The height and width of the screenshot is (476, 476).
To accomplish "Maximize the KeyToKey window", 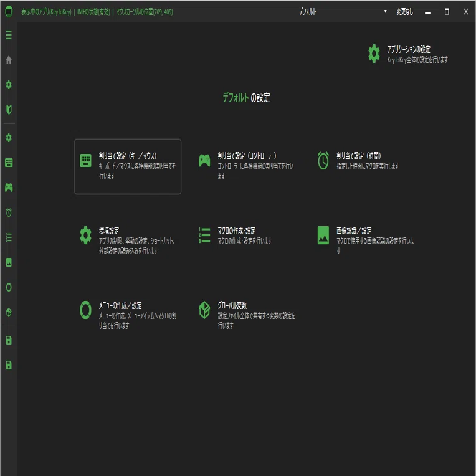I will pos(447,12).
